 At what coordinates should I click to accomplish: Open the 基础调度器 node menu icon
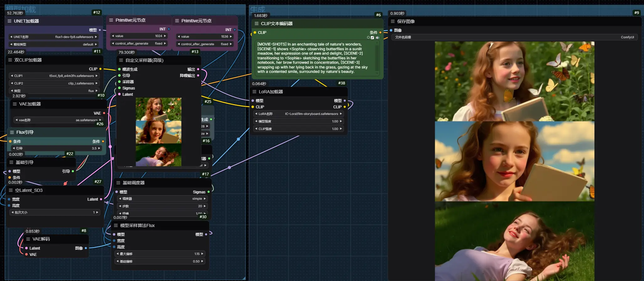pos(118,183)
